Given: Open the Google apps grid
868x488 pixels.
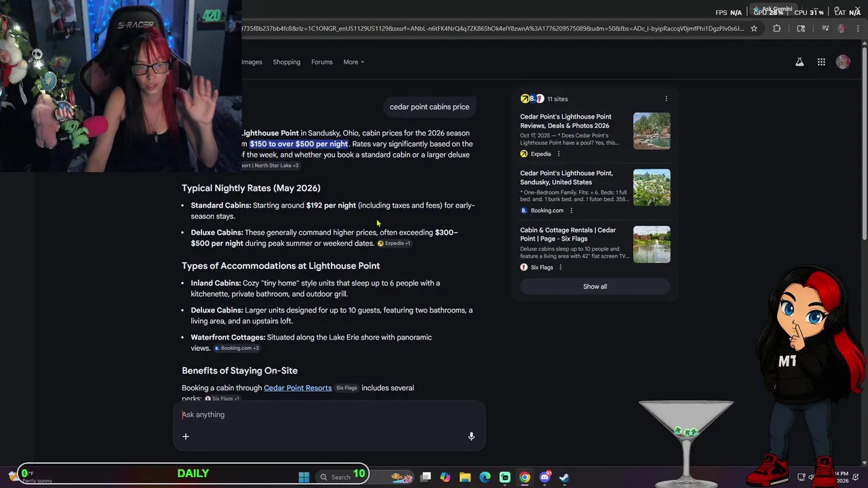Looking at the screenshot, I should tap(821, 62).
